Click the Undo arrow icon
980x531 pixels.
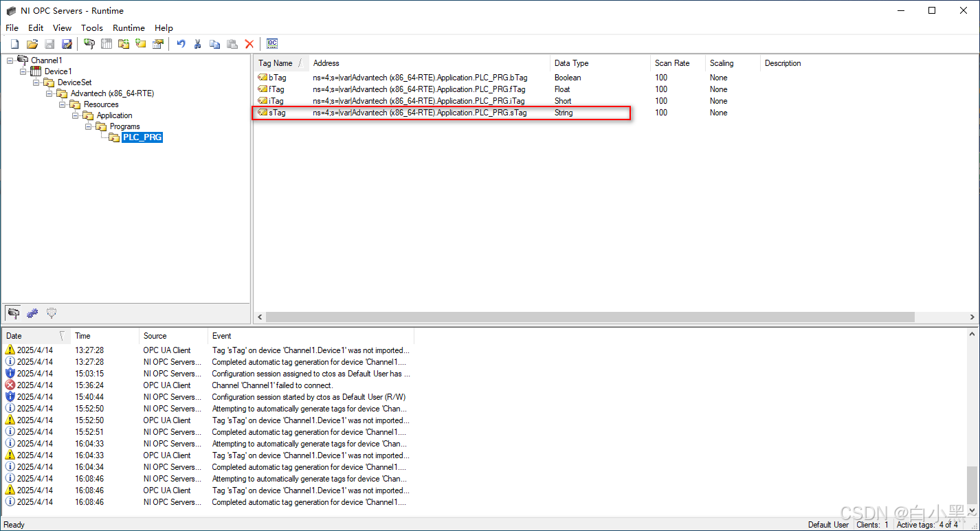coord(181,44)
